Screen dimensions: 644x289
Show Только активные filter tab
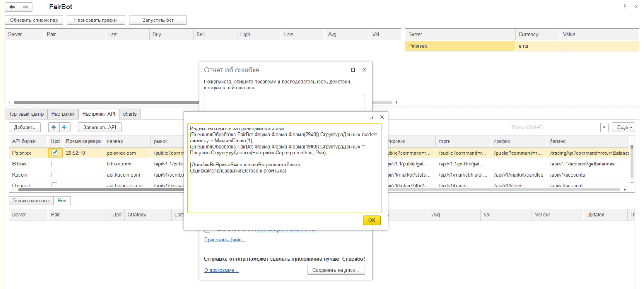pos(31,201)
